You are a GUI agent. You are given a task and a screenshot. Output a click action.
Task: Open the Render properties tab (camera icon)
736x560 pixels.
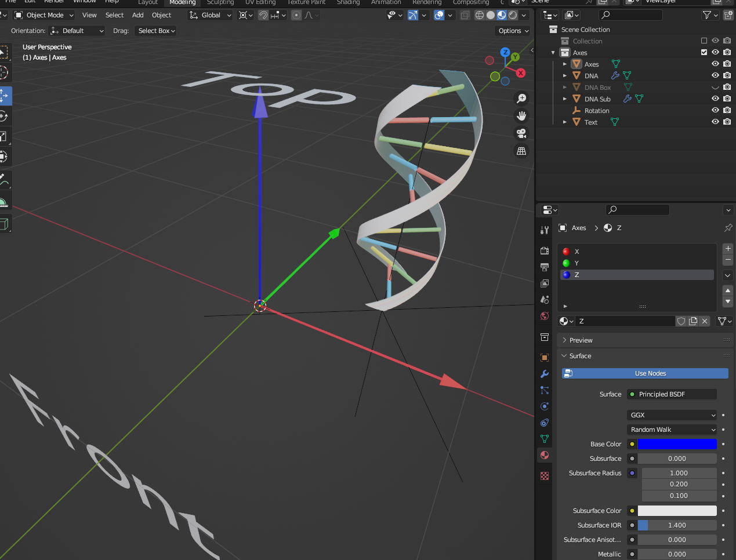544,251
